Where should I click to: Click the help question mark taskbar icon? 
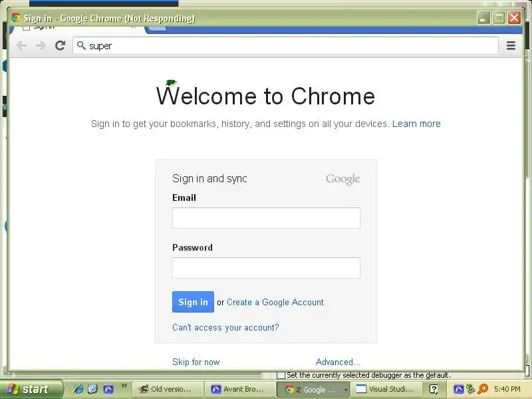coord(434,389)
